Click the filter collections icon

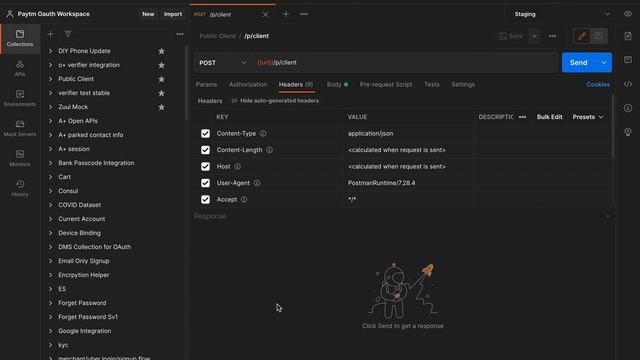pos(68,34)
